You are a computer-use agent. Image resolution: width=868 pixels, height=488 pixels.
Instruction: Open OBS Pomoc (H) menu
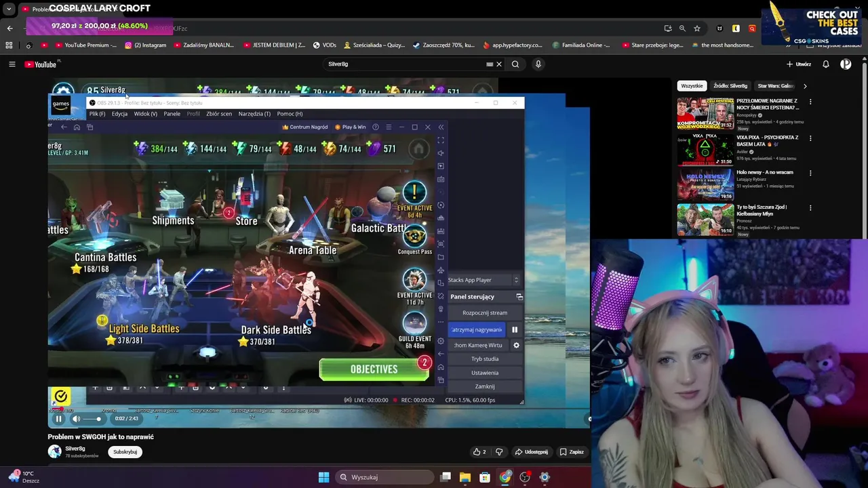pyautogui.click(x=290, y=114)
